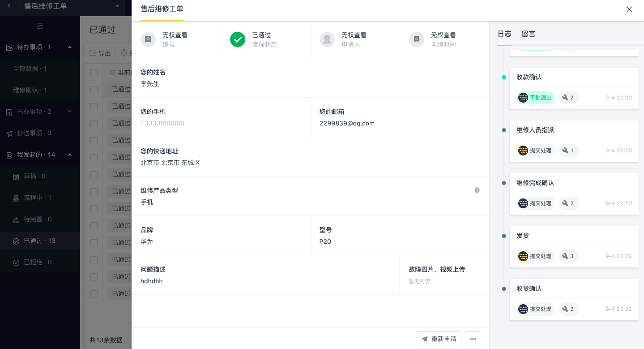Click the more options ellipsis button
The width and height of the screenshot is (644, 349).
pos(473,339)
